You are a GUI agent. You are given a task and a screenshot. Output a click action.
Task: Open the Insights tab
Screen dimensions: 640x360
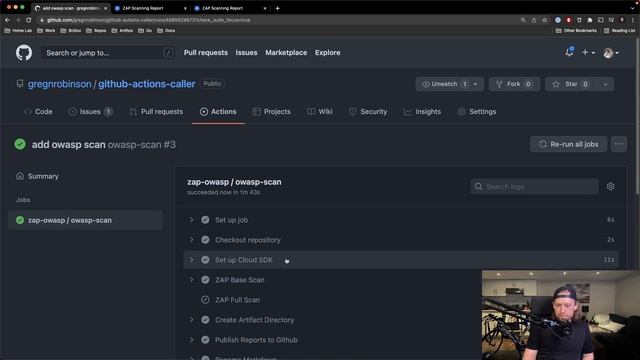click(422, 111)
